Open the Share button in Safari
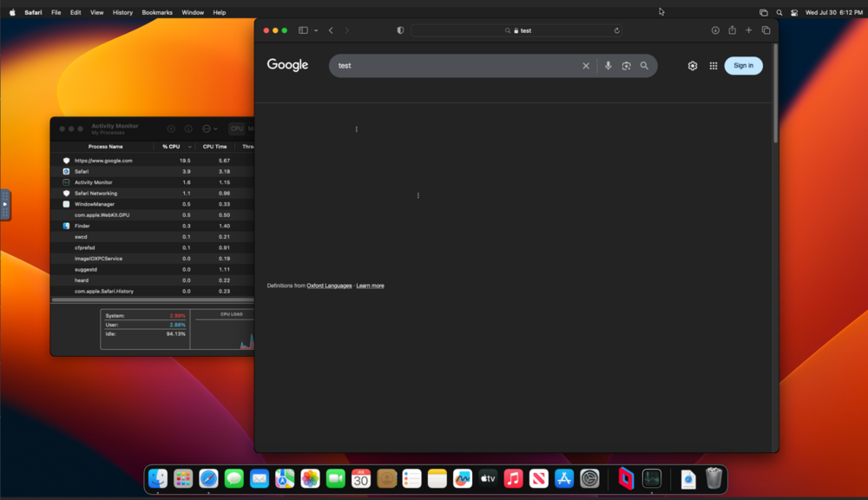Image resolution: width=868 pixels, height=500 pixels. [732, 30]
